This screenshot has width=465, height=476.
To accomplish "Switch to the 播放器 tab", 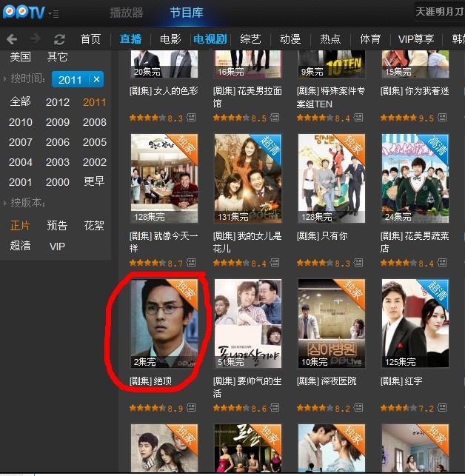I will pyautogui.click(x=127, y=13).
